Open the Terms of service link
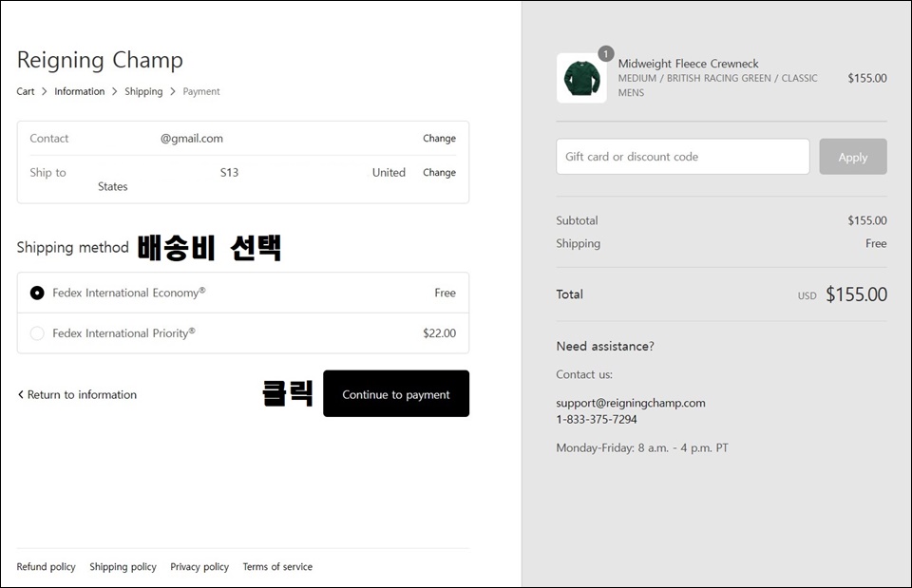The height and width of the screenshot is (588, 912). point(277,566)
